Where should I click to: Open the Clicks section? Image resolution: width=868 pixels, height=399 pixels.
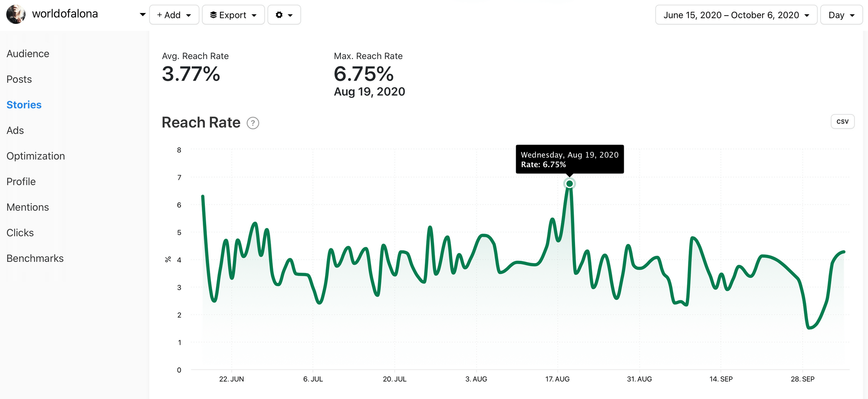point(20,233)
